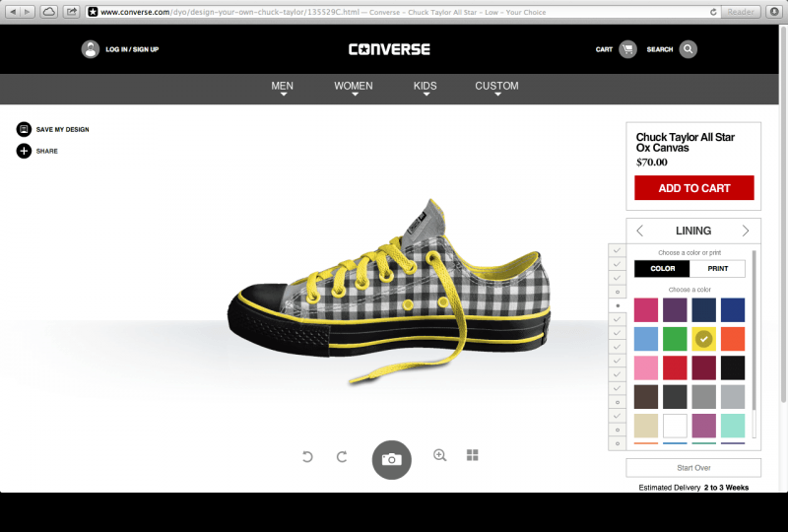Click the first step checkmark in sidebar
788x532 pixels.
pyautogui.click(x=618, y=250)
